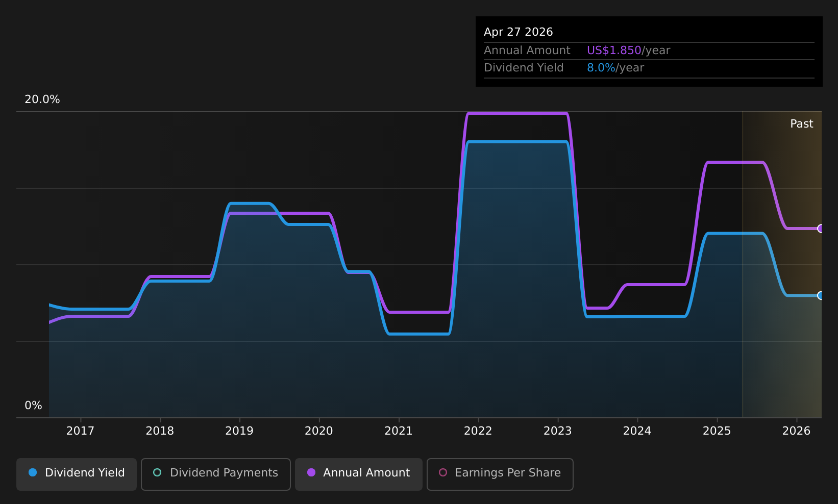Viewport: 838px width, 504px height.
Task: Click the 2022 x-axis label
Action: 478,431
